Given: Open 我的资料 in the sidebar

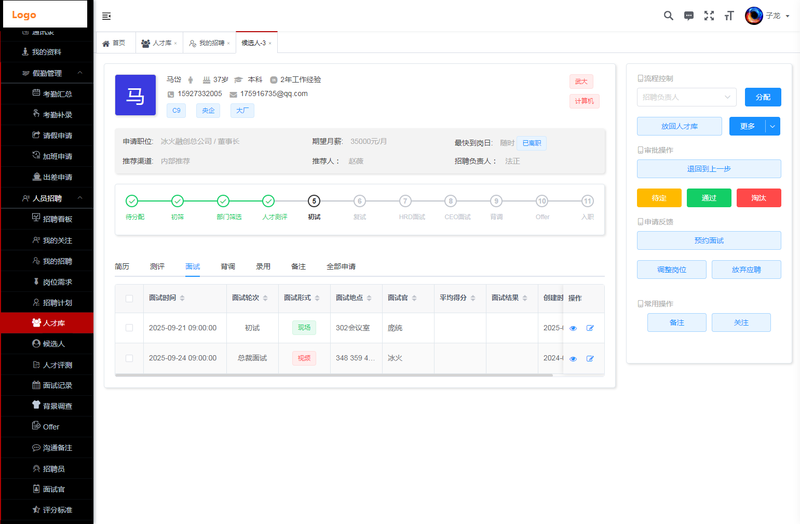Looking at the screenshot, I should point(47,52).
